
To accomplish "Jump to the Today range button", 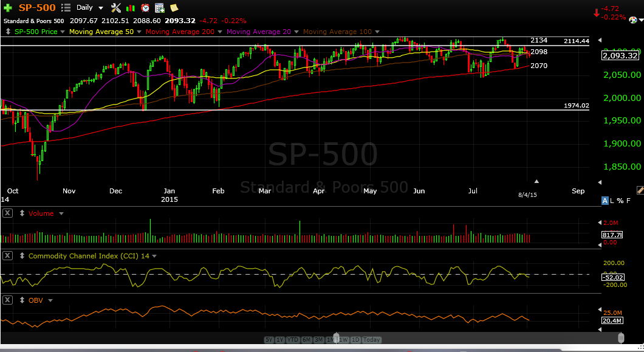I will click(x=372, y=340).
